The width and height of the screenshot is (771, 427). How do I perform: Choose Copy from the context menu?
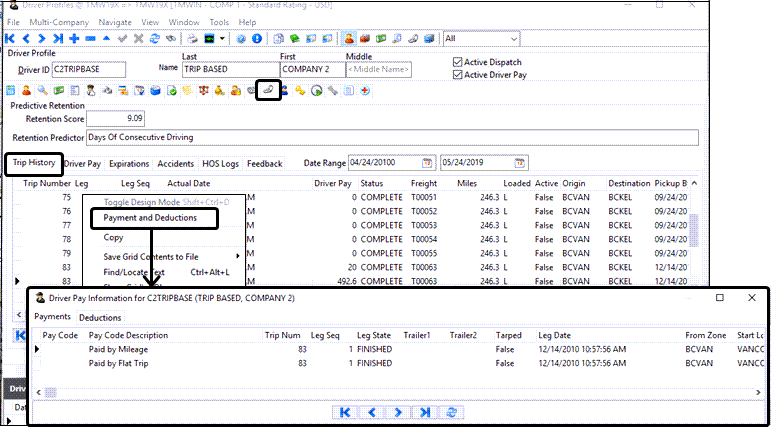(114, 238)
